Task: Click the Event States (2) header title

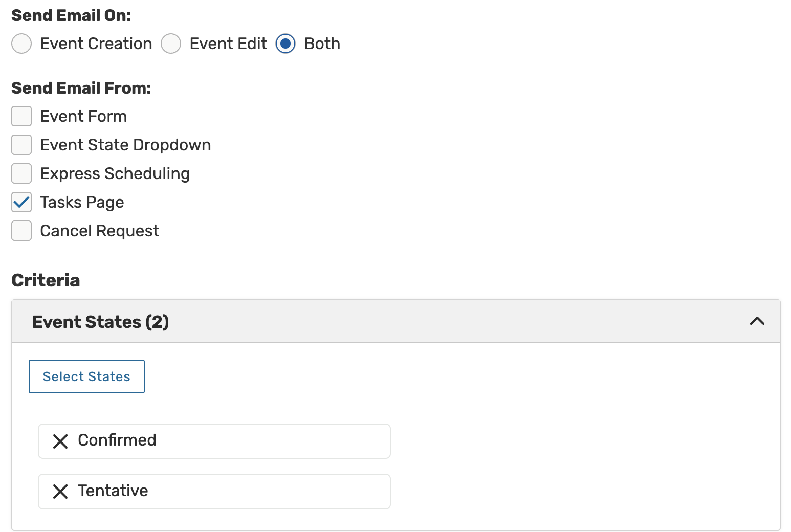Action: (100, 322)
